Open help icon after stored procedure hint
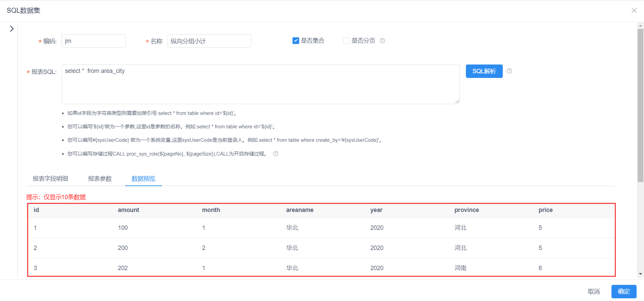The image size is (644, 301). pyautogui.click(x=276, y=154)
